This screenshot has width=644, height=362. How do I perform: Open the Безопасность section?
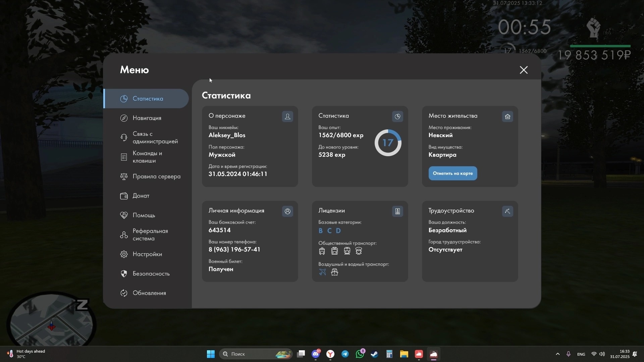point(151,274)
